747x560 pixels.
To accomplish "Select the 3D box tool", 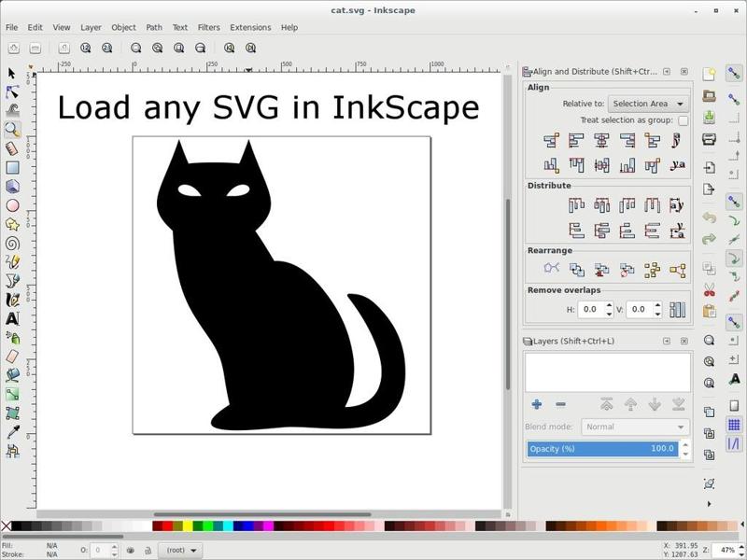I will [12, 186].
